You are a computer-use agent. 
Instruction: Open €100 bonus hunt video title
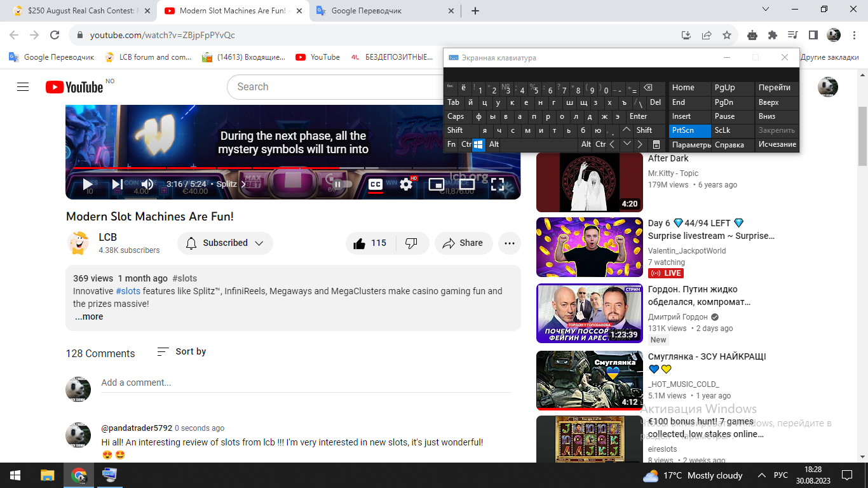[x=706, y=428]
